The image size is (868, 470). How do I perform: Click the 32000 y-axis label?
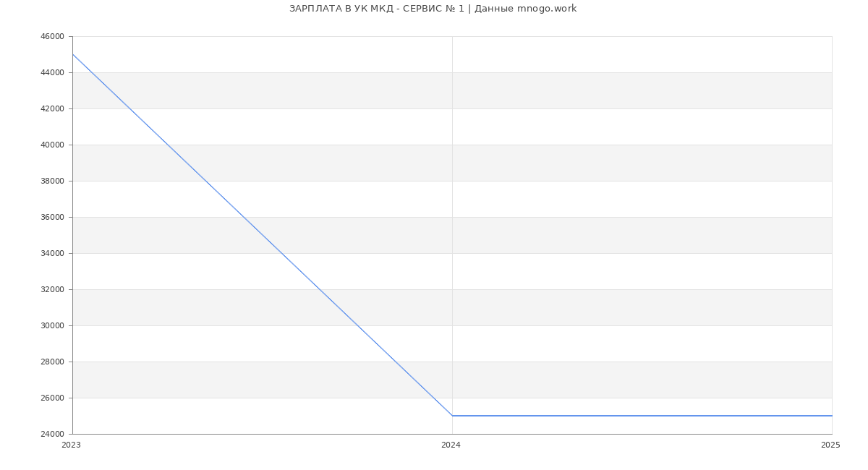click(54, 290)
